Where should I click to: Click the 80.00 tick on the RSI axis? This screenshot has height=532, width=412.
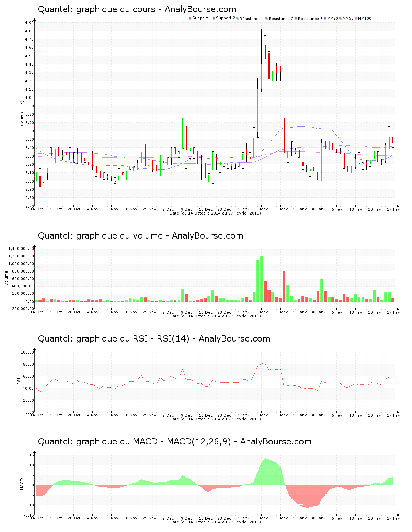click(28, 364)
